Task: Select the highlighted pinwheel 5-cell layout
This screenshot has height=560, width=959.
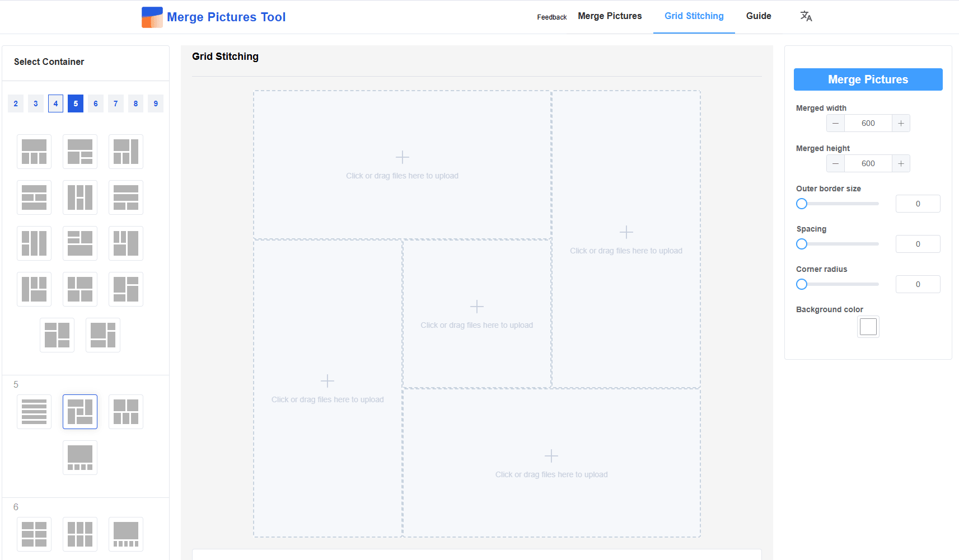Action: (80, 412)
